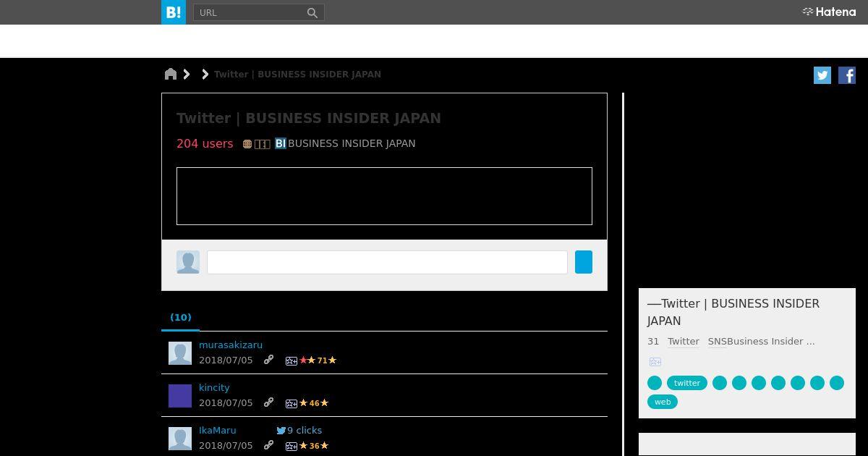The width and height of the screenshot is (868, 456).
Task: Open the permalink icon on murasakizaru's comment
Action: point(268,360)
